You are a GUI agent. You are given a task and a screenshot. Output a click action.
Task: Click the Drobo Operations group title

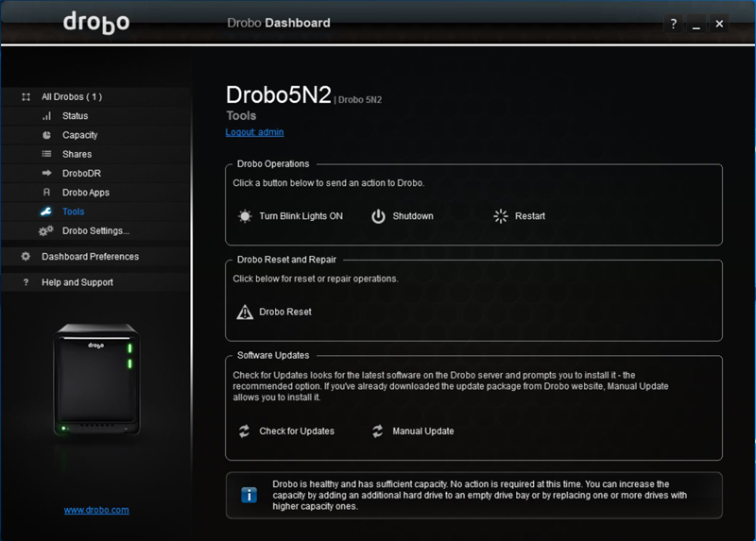[x=273, y=163]
